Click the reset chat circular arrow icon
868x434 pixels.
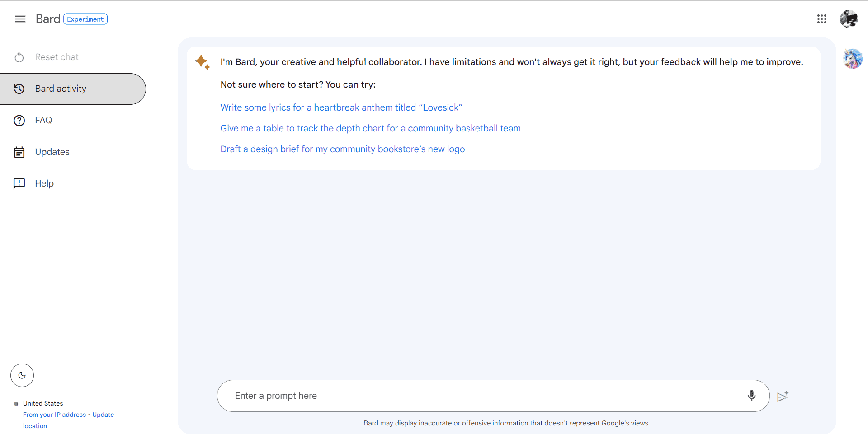19,57
